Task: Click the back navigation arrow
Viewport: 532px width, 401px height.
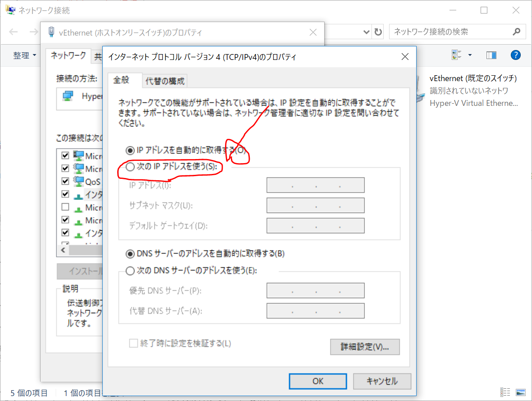Action: pos(14,32)
